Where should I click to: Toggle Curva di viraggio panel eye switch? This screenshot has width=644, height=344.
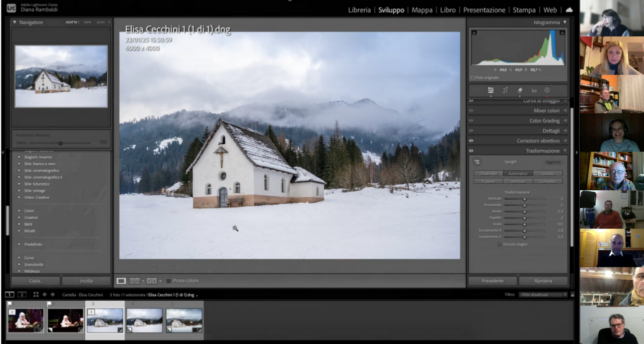pyautogui.click(x=471, y=101)
